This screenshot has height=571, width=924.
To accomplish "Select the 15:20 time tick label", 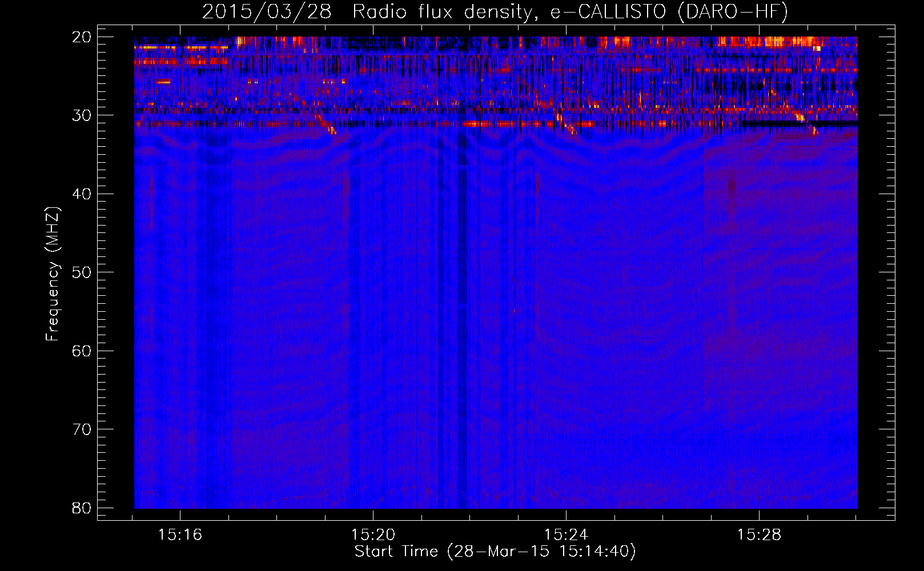I will [373, 535].
